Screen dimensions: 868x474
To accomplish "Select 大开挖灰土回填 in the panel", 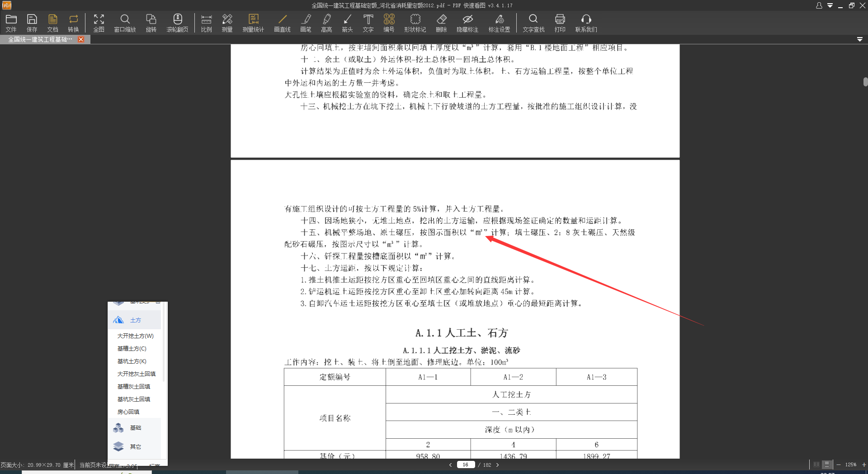I will point(136,374).
